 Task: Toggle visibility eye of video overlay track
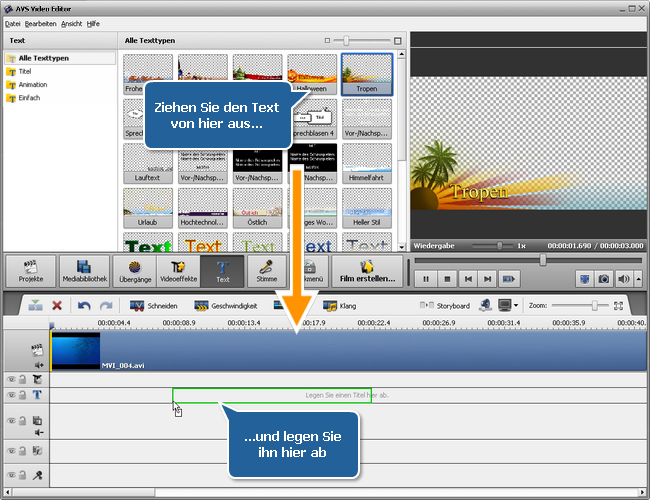coord(11,421)
